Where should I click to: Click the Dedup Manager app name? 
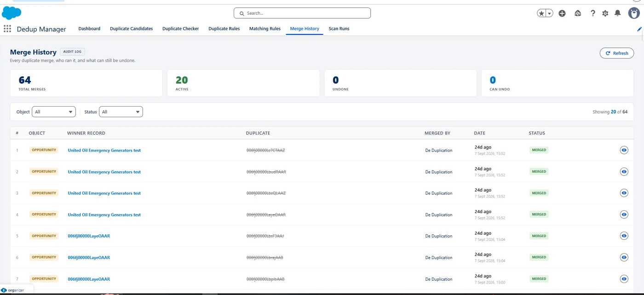pos(41,29)
